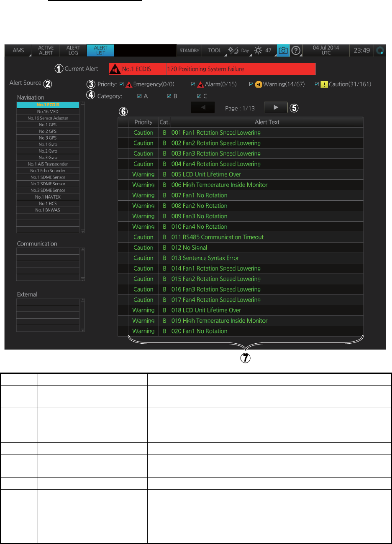Select row 012 No Signal

pos(241,248)
